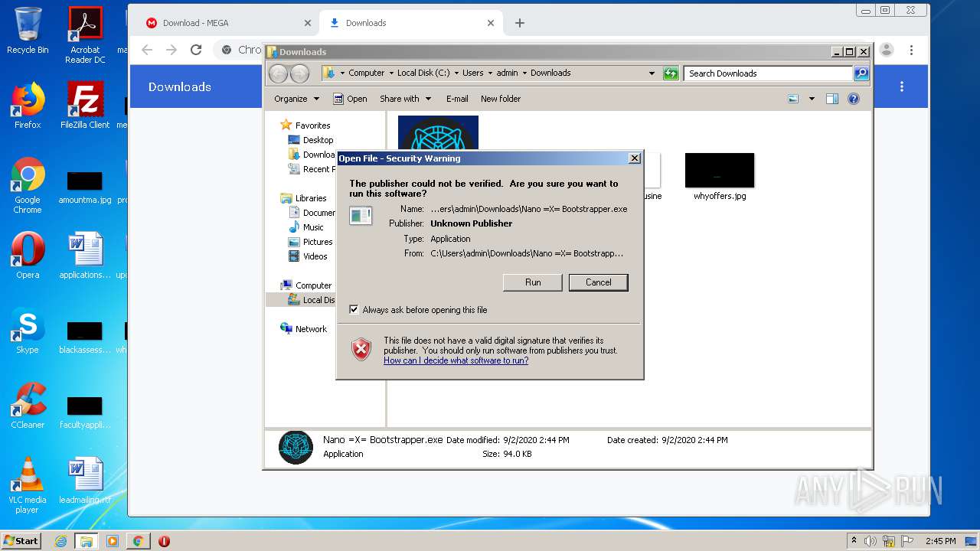
Task: Click Open in Explorer toolbar
Action: (x=350, y=99)
